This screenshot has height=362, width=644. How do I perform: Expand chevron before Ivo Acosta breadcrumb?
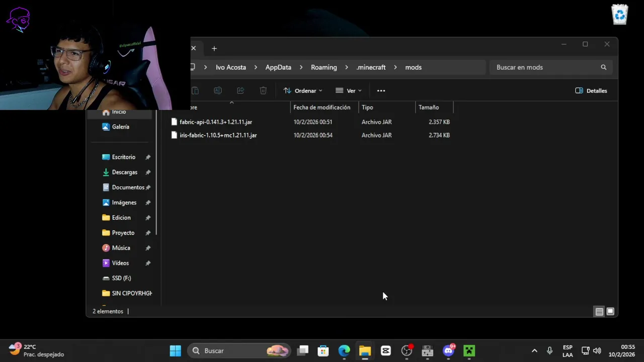point(206,67)
